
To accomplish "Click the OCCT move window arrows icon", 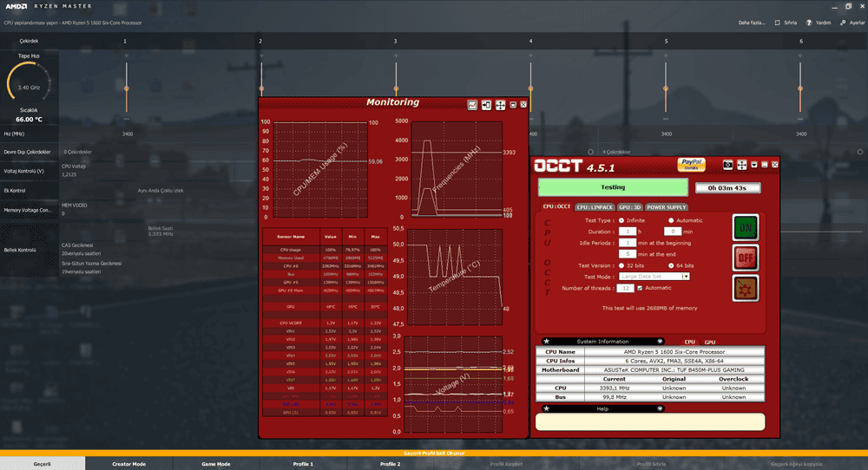I will click(741, 164).
